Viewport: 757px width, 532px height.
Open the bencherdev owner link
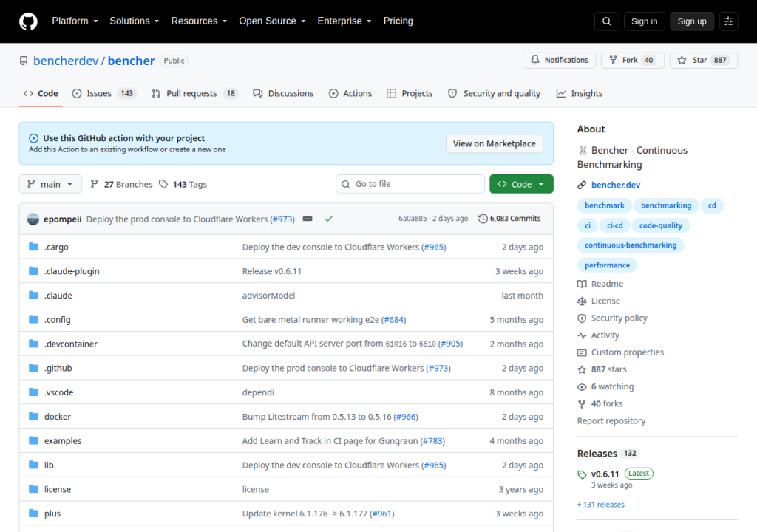click(x=66, y=61)
